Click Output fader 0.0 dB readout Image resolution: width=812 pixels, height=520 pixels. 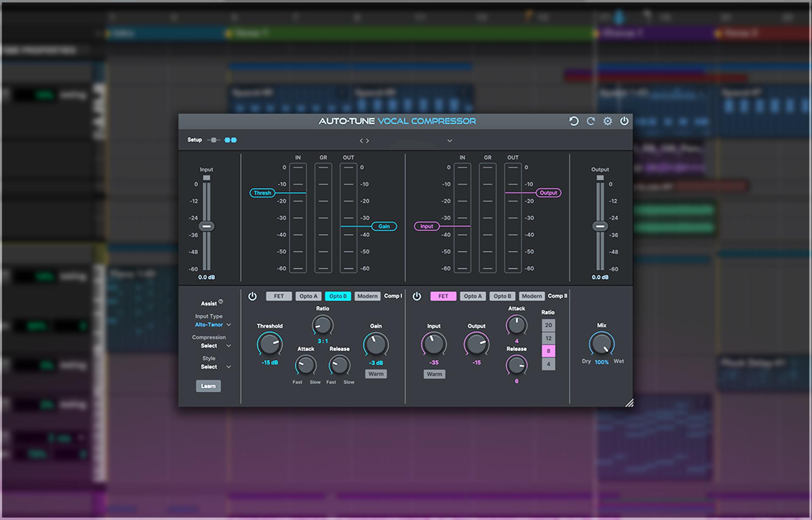pos(600,277)
